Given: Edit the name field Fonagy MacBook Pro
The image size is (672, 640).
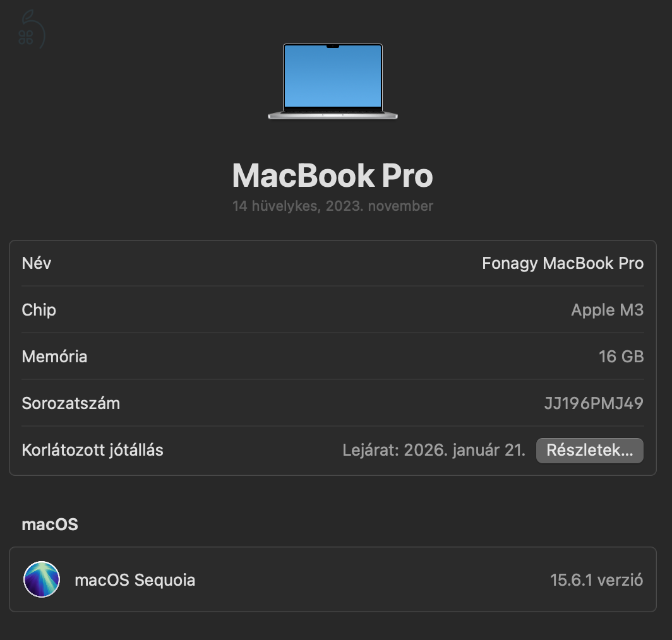Looking at the screenshot, I should 563,263.
